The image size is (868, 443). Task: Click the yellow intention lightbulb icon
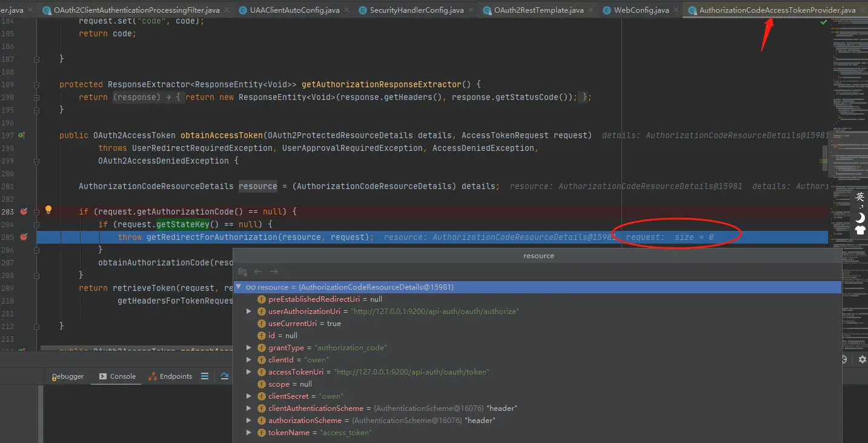(48, 210)
